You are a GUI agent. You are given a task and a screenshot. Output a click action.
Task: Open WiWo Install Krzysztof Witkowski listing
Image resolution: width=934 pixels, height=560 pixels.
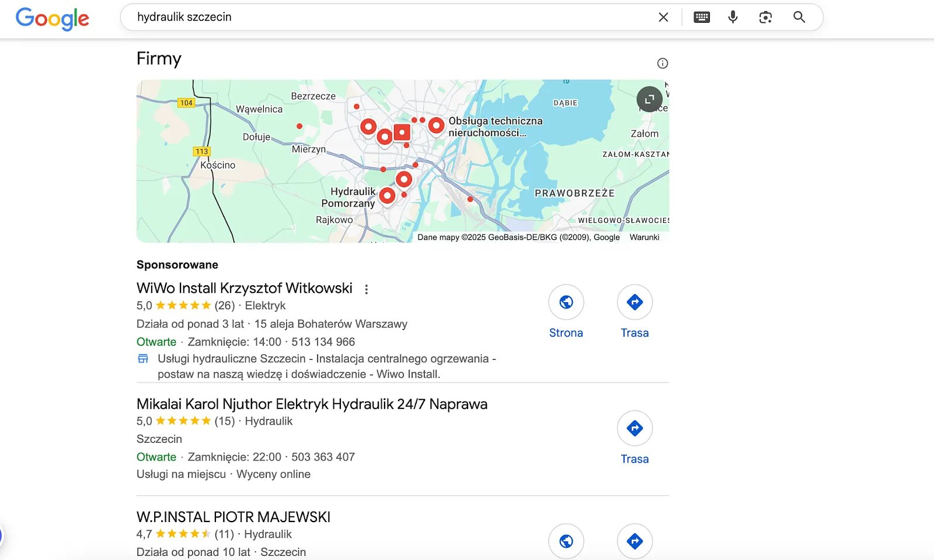coord(245,288)
